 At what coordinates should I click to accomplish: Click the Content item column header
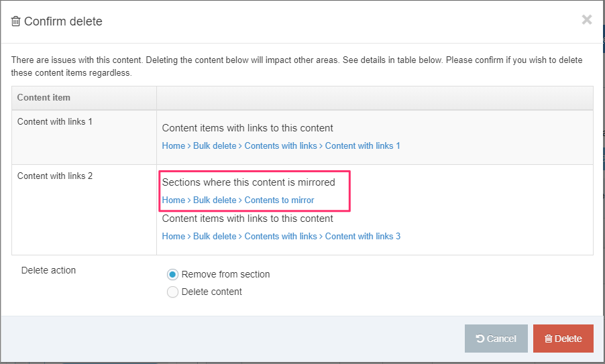[x=44, y=97]
